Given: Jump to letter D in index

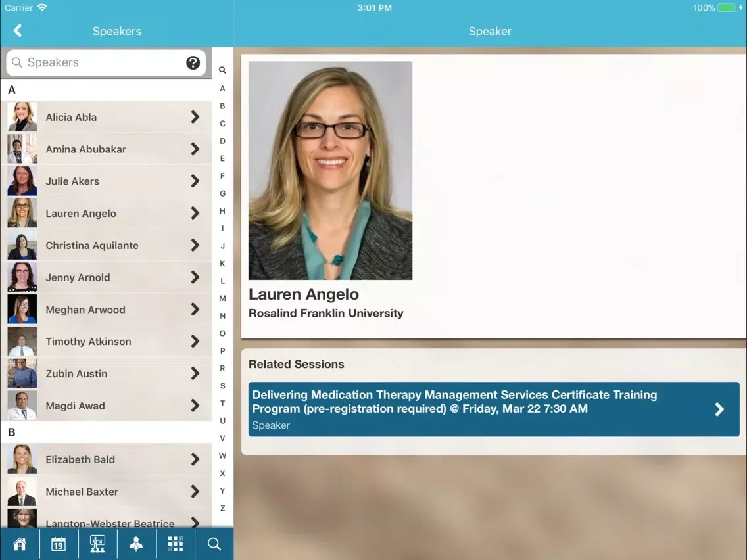Looking at the screenshot, I should click(x=222, y=141).
